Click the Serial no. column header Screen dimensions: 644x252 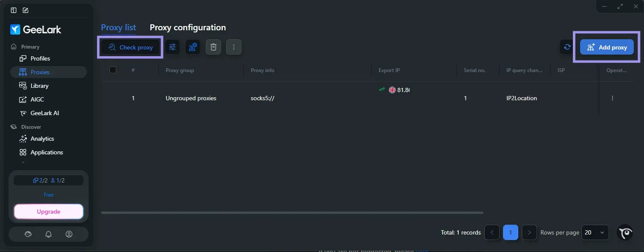click(474, 70)
